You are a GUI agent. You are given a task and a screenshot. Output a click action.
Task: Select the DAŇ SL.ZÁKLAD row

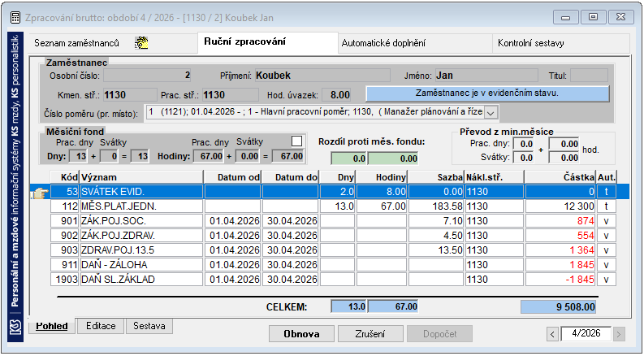333,279
